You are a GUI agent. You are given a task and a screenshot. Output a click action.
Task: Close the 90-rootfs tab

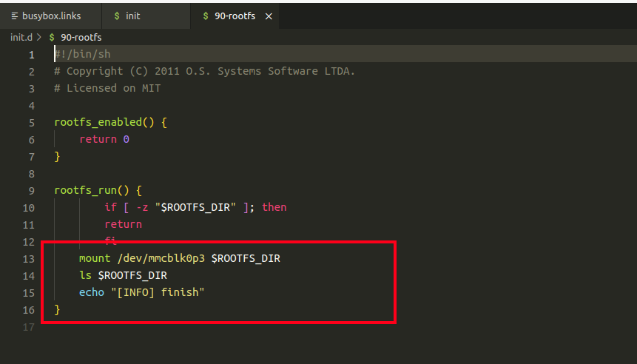[x=269, y=16]
